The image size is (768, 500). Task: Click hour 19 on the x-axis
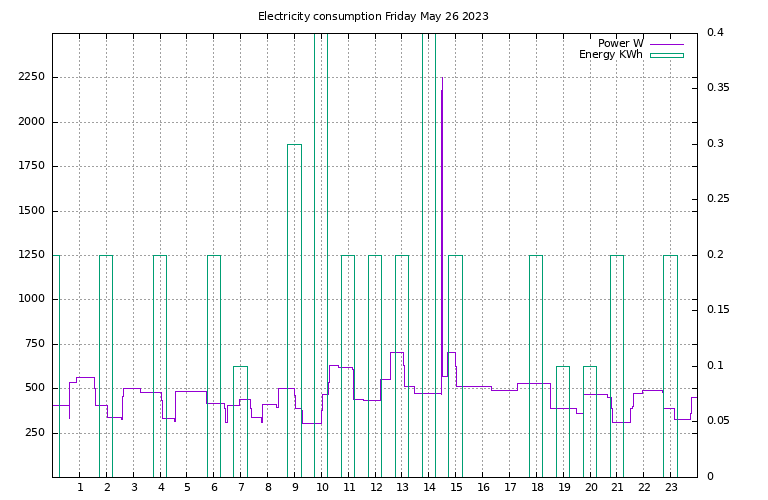(x=564, y=488)
